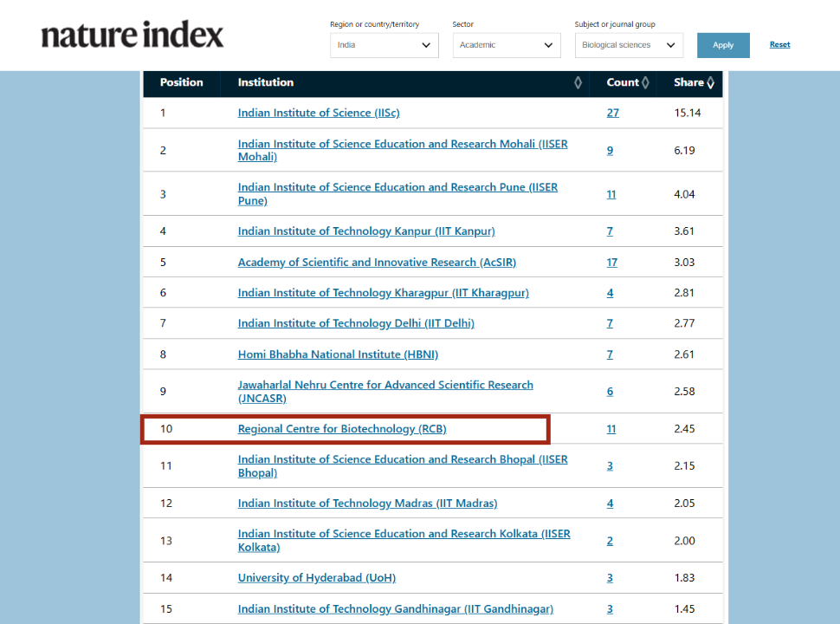Image resolution: width=840 pixels, height=624 pixels.
Task: Open Academy of Scientific and Innovative Research link
Action: (377, 263)
